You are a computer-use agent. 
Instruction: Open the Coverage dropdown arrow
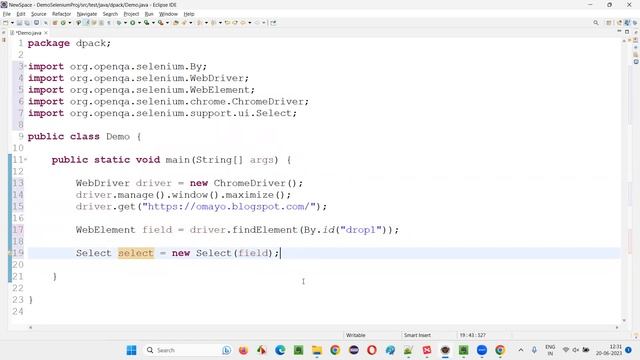(x=153, y=23)
